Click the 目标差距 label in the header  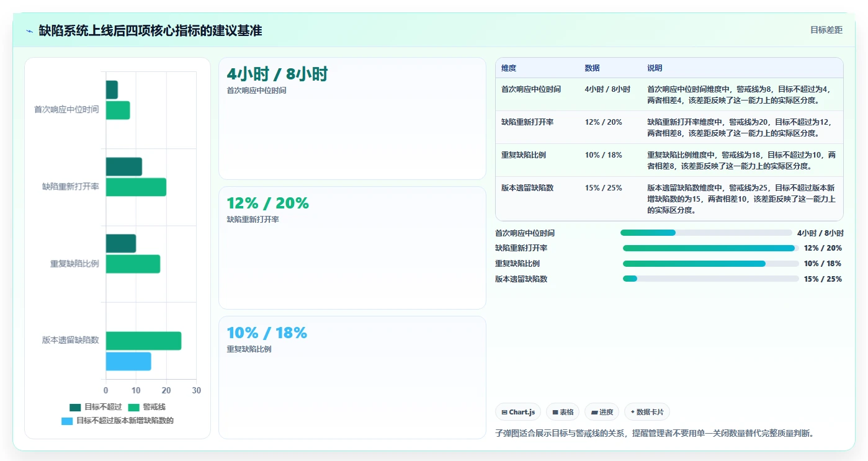click(826, 30)
